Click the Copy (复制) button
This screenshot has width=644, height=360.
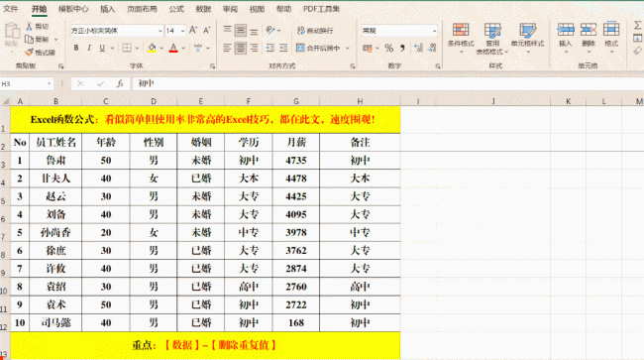37,40
